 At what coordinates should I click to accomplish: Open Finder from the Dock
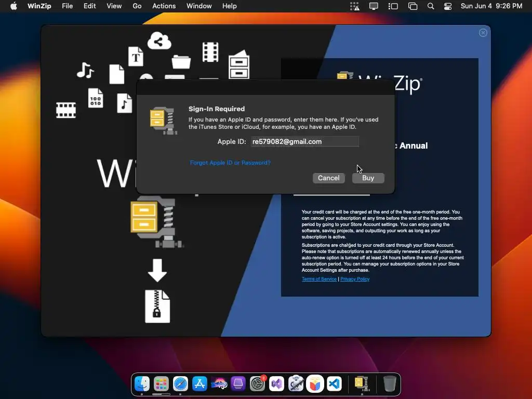[x=142, y=384]
